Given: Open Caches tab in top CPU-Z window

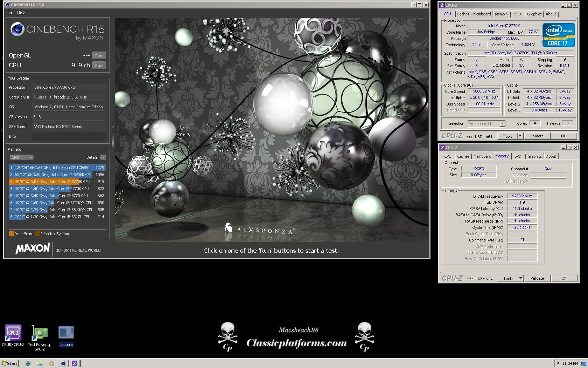Looking at the screenshot, I should click(463, 14).
